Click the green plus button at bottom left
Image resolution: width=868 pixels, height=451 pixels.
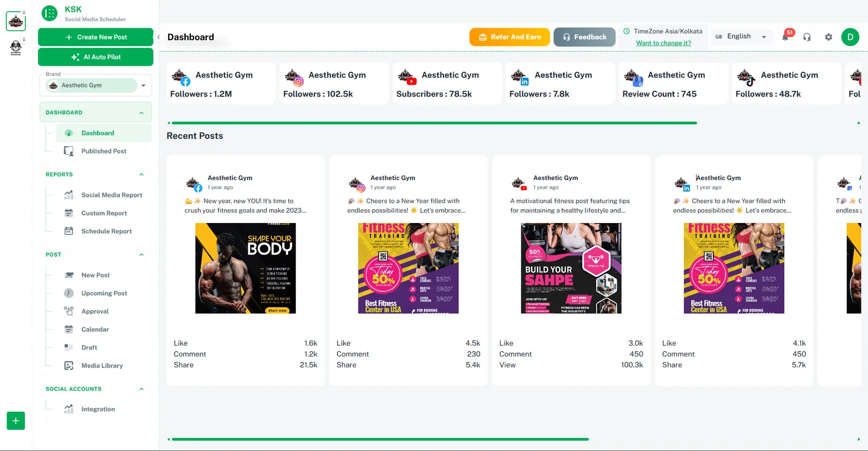pyautogui.click(x=16, y=421)
